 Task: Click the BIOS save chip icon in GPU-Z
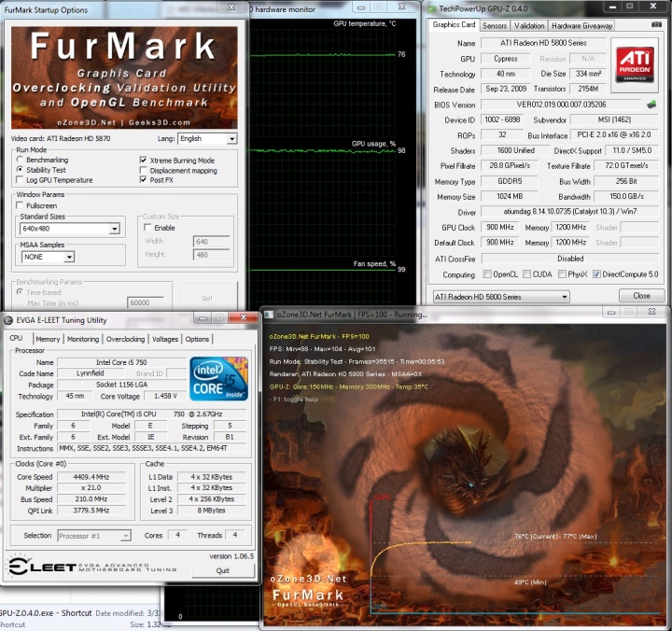point(651,104)
